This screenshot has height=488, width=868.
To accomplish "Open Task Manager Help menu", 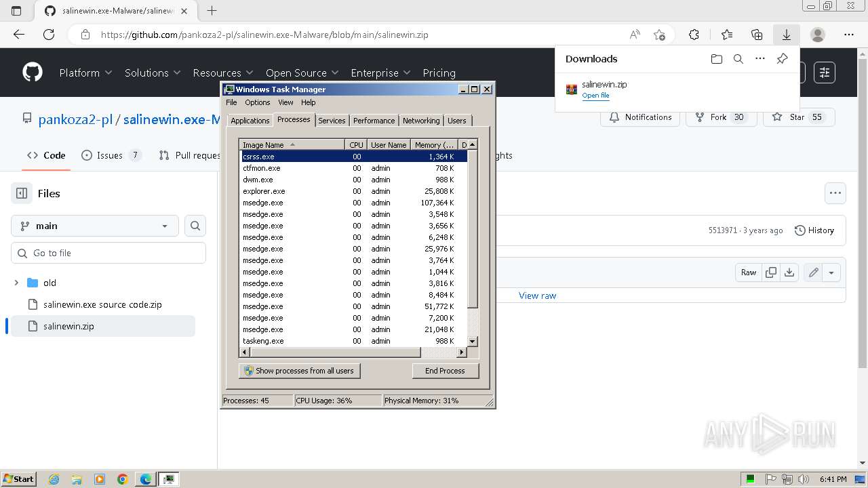I will (309, 102).
